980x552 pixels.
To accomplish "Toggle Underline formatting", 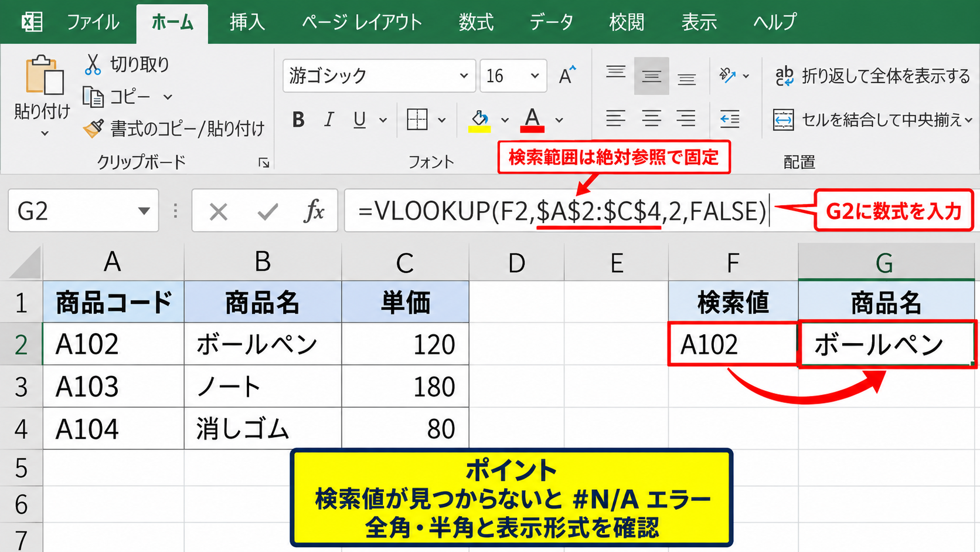I will (359, 120).
